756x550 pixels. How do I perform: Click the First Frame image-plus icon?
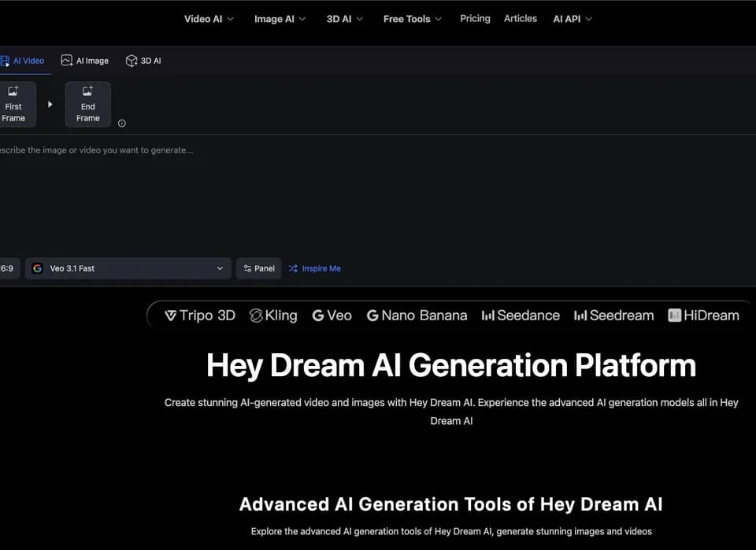pyautogui.click(x=13, y=90)
